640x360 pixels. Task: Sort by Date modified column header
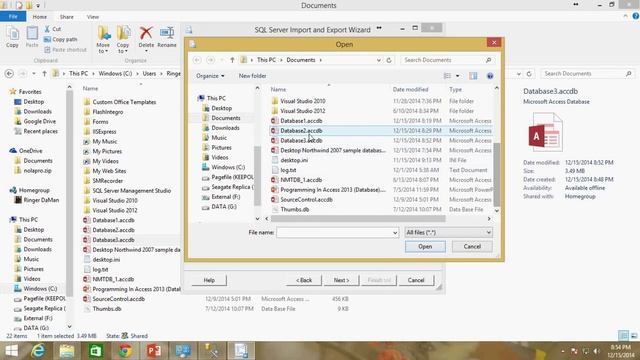pos(410,89)
